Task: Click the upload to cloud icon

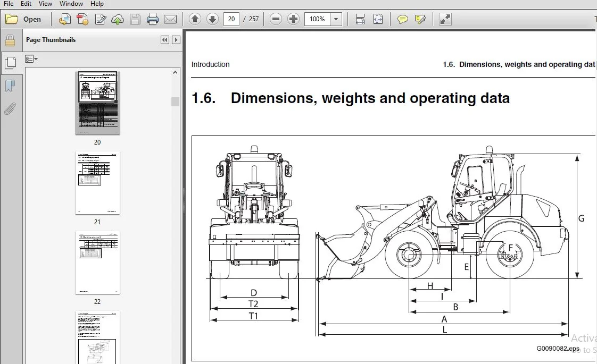Action: pos(118,19)
